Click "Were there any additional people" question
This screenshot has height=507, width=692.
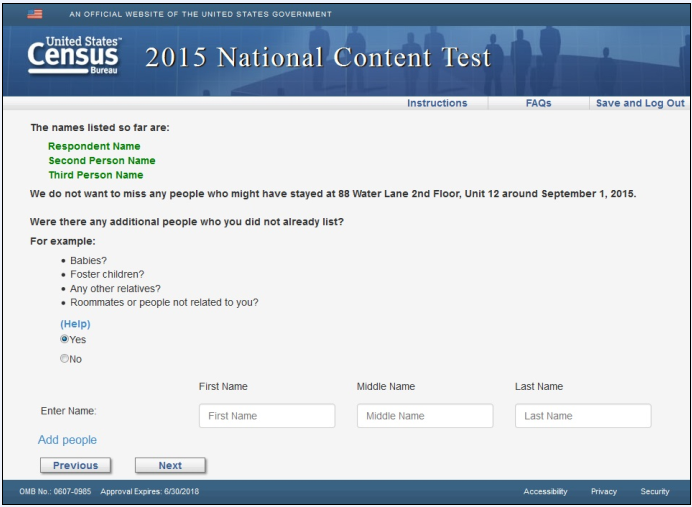[x=187, y=222]
